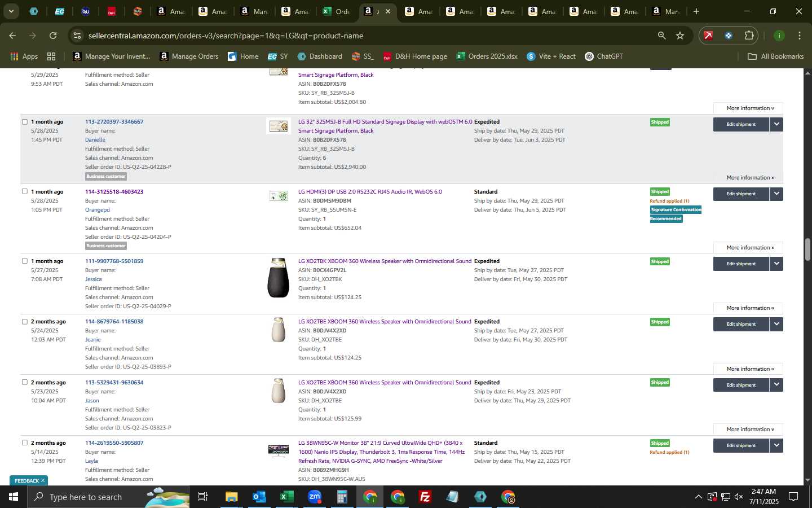Open Outlook from taskbar
The width and height of the screenshot is (812, 508).
(x=259, y=497)
